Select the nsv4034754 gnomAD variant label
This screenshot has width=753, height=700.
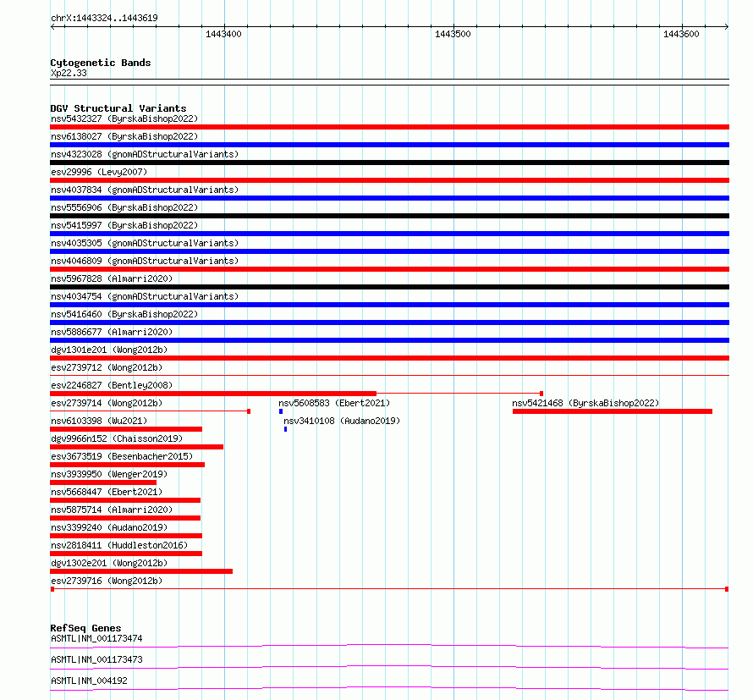click(145, 296)
